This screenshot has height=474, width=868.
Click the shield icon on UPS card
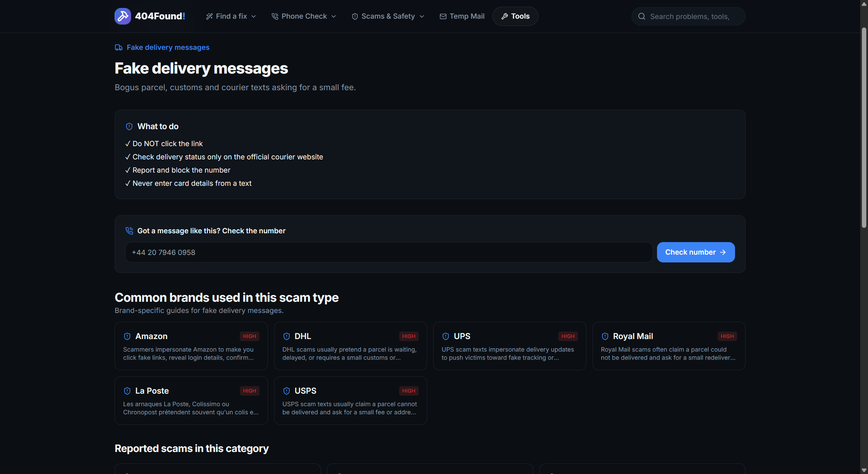(446, 336)
